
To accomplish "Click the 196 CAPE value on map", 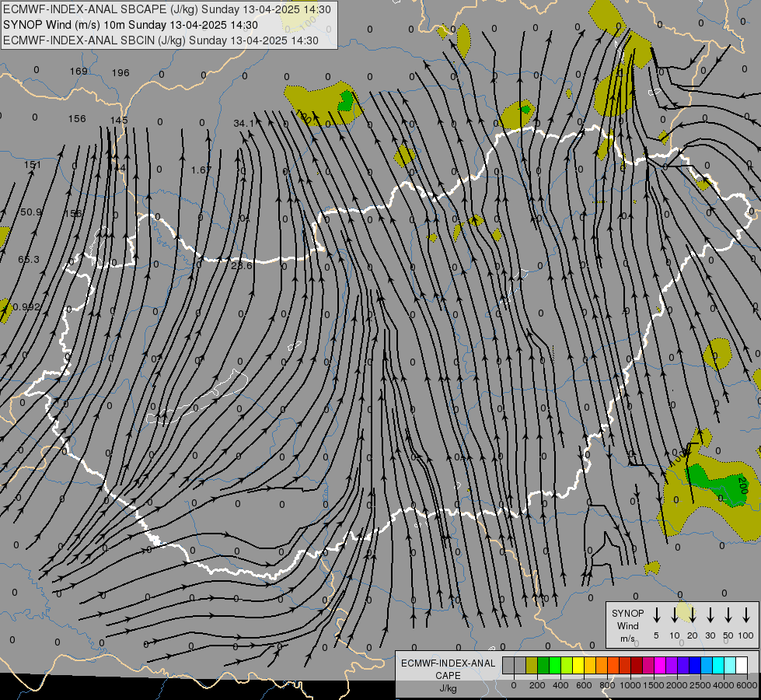I will (120, 73).
